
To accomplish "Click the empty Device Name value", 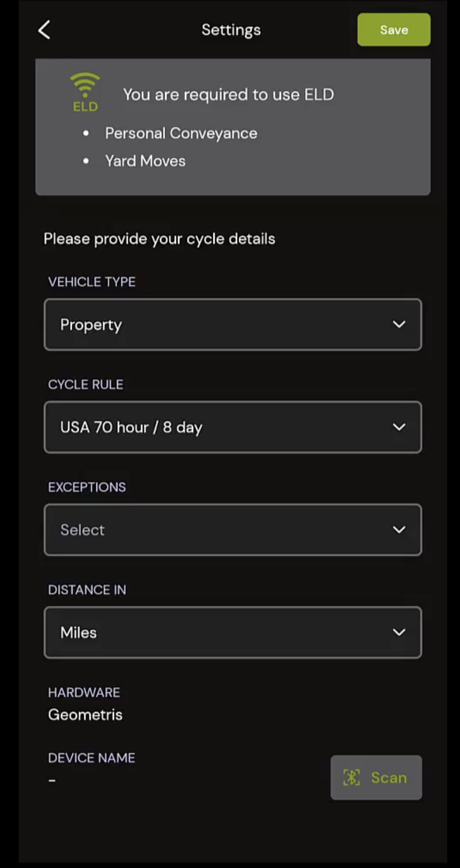I will point(51,779).
